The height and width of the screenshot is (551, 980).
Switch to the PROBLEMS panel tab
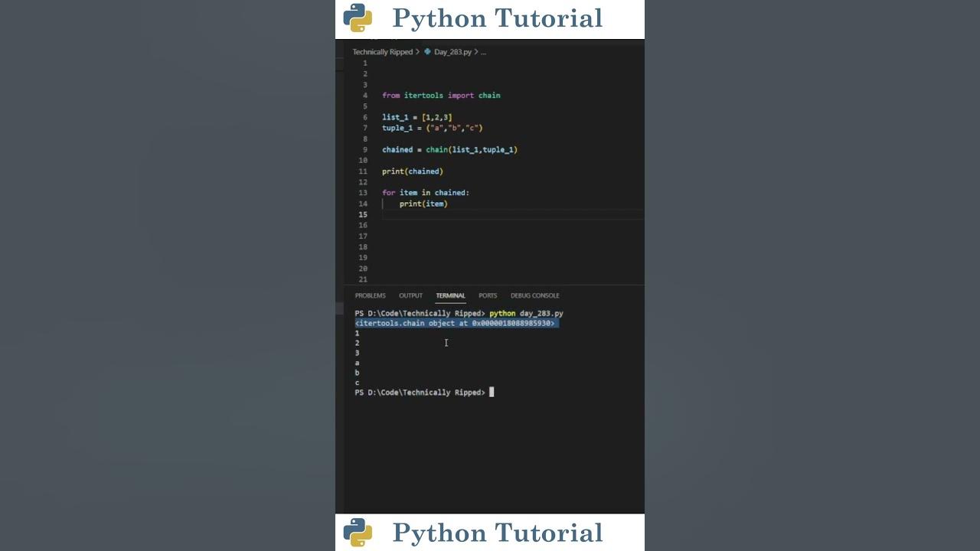[370, 295]
